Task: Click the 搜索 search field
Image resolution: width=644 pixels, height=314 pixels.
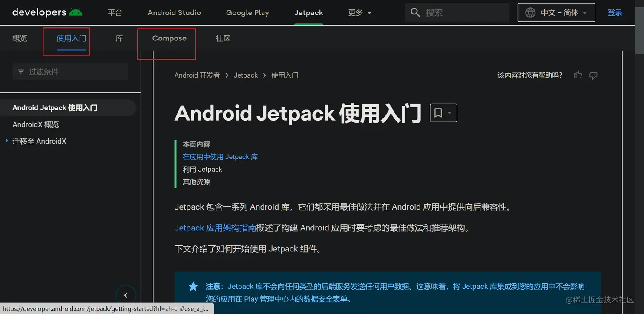Action: (457, 13)
